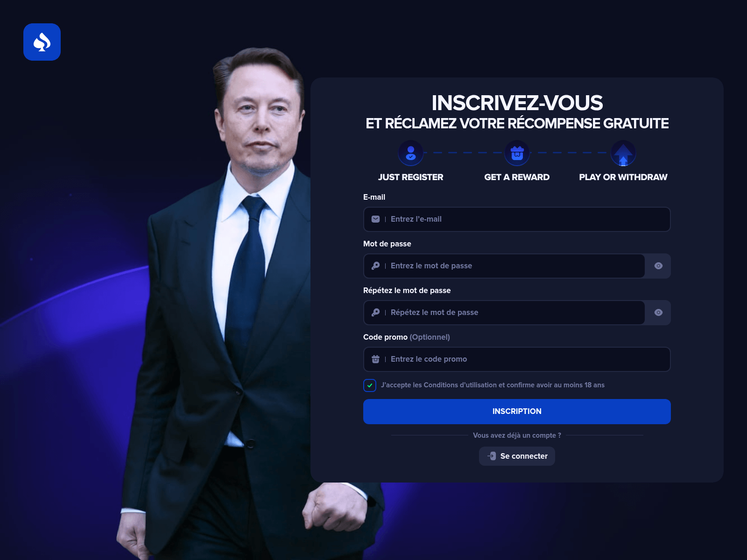Click the login arrow icon beside Se connecter
The height and width of the screenshot is (560, 747).
tap(492, 456)
